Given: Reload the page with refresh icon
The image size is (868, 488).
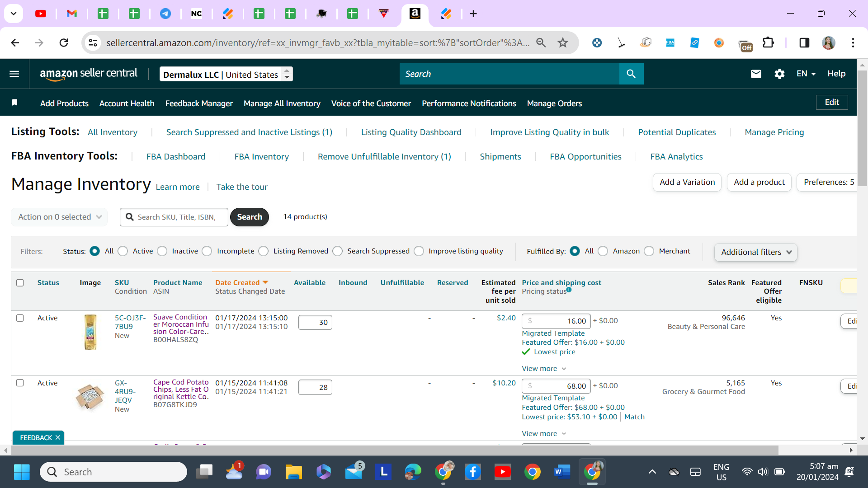Looking at the screenshot, I should tap(64, 42).
